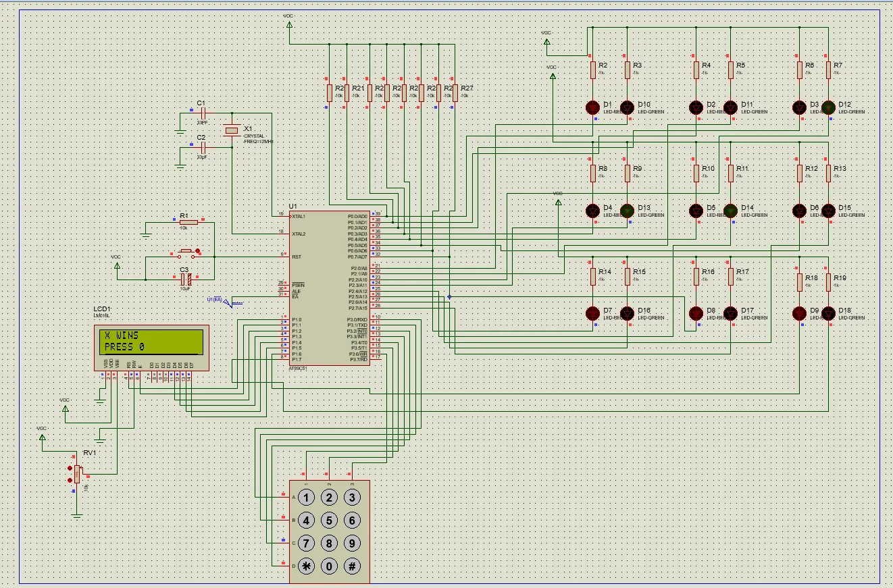Viewport: 893px width, 588px height.
Task: Select green LED D13
Action: click(628, 211)
